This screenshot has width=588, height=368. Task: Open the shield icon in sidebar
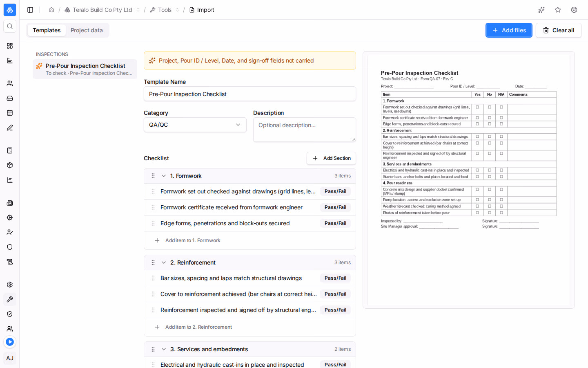[10, 247]
